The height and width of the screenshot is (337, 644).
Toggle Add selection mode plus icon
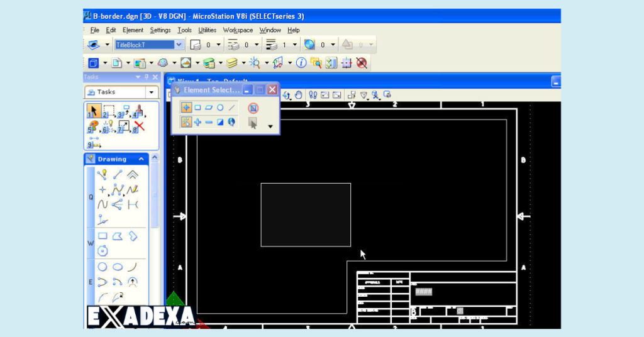tap(197, 122)
